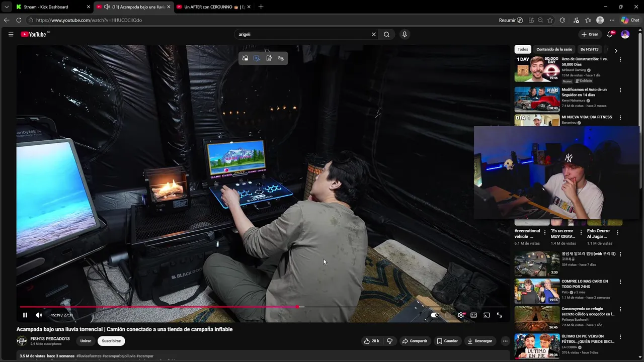Viewport: 644px width, 362px height.
Task: Save the video with Guardar
Action: click(x=447, y=341)
